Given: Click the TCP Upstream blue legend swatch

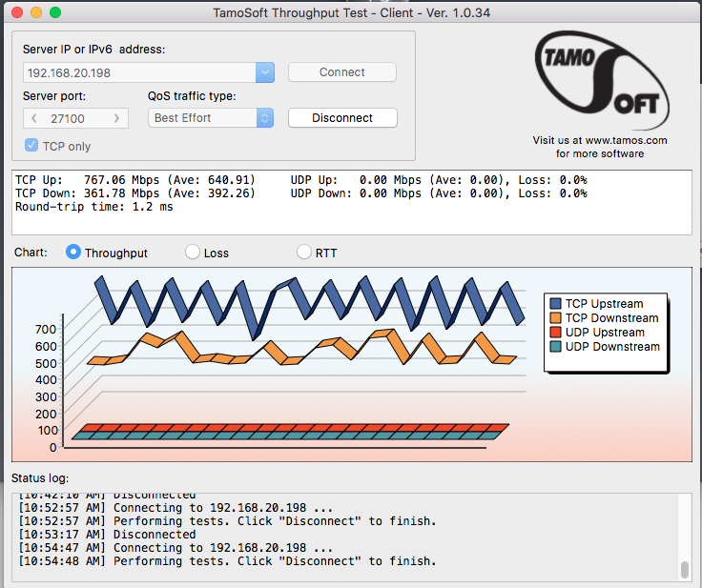Looking at the screenshot, I should coord(556,303).
